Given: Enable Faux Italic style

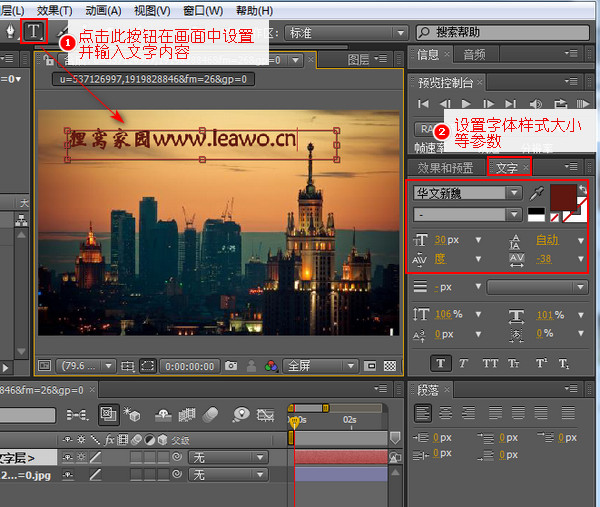Looking at the screenshot, I should (x=463, y=363).
